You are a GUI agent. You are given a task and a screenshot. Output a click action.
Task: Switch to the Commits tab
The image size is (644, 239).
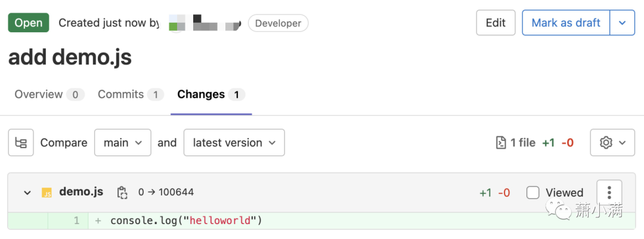(x=121, y=94)
